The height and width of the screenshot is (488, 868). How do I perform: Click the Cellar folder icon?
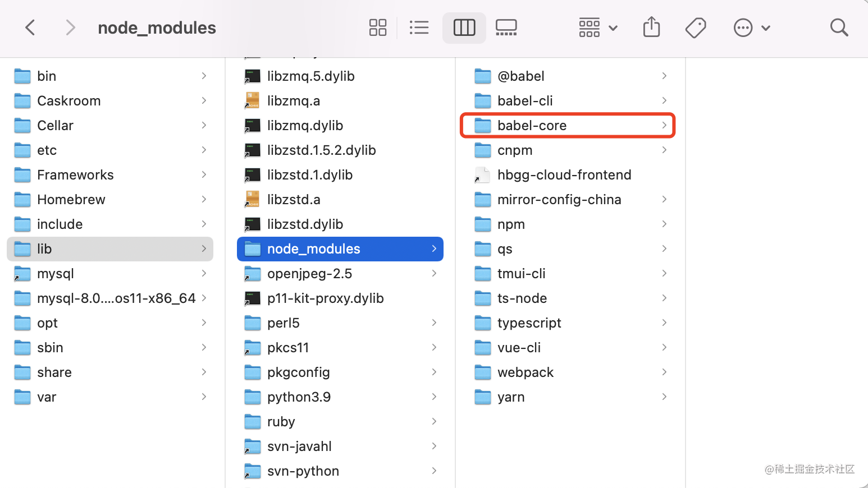coord(22,125)
